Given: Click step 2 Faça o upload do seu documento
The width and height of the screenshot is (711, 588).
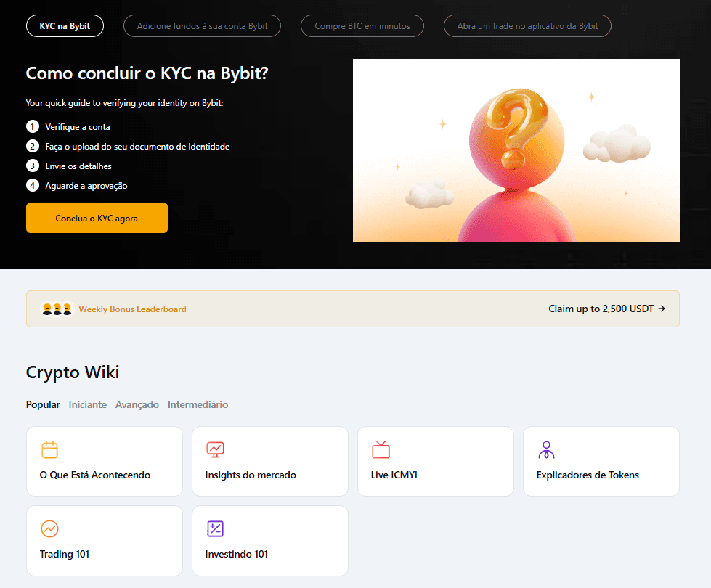Looking at the screenshot, I should tap(128, 147).
